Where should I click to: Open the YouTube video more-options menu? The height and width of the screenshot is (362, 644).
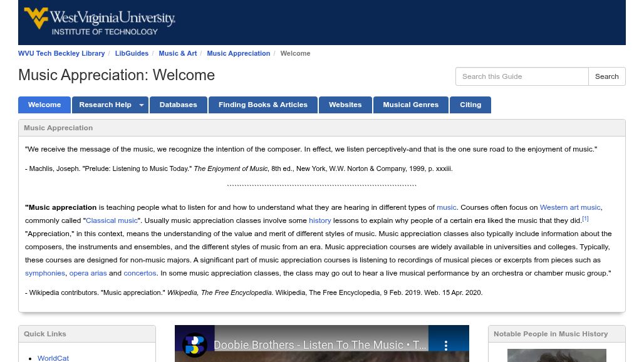coord(446,345)
